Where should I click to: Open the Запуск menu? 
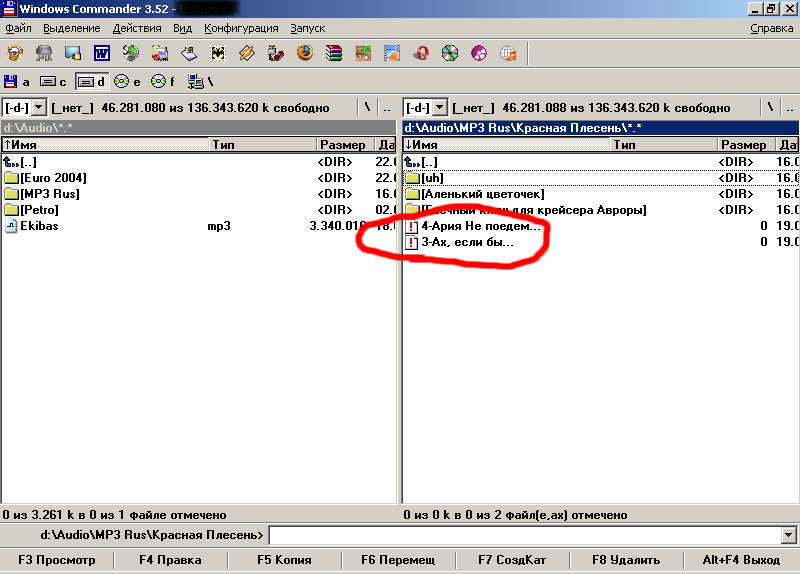(308, 29)
